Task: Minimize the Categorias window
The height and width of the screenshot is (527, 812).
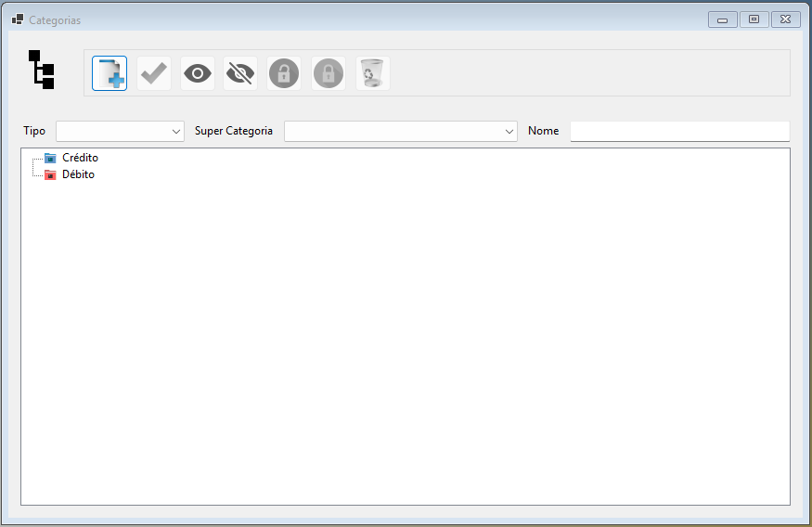Action: (722, 19)
